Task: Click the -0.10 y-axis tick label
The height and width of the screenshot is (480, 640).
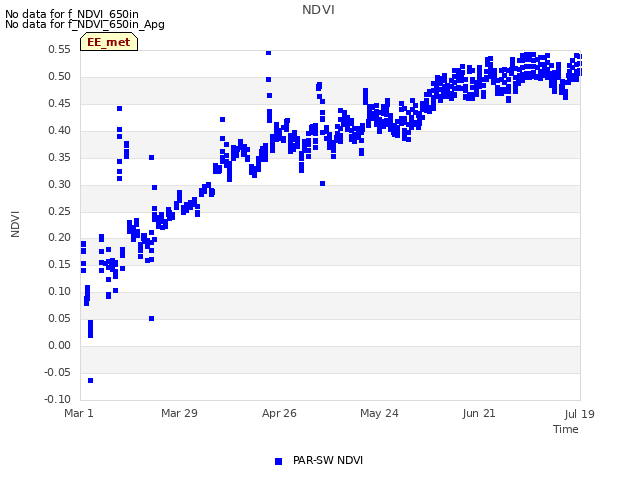Action: pyautogui.click(x=57, y=399)
